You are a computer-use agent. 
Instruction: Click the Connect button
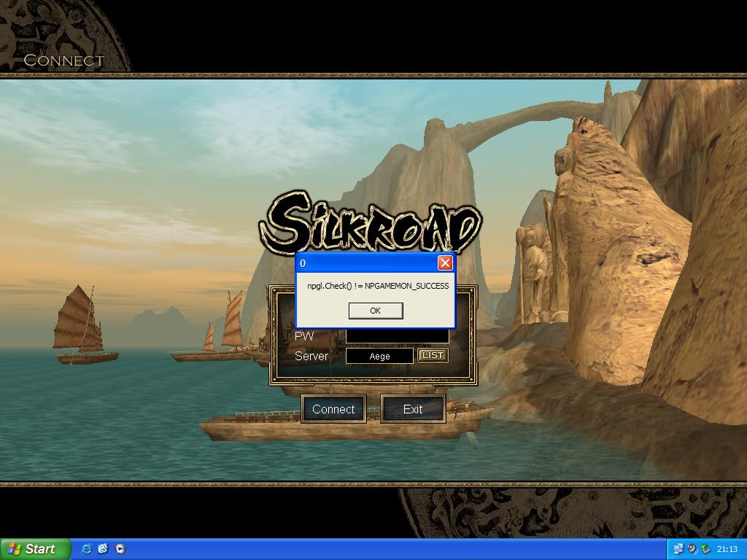tap(333, 409)
